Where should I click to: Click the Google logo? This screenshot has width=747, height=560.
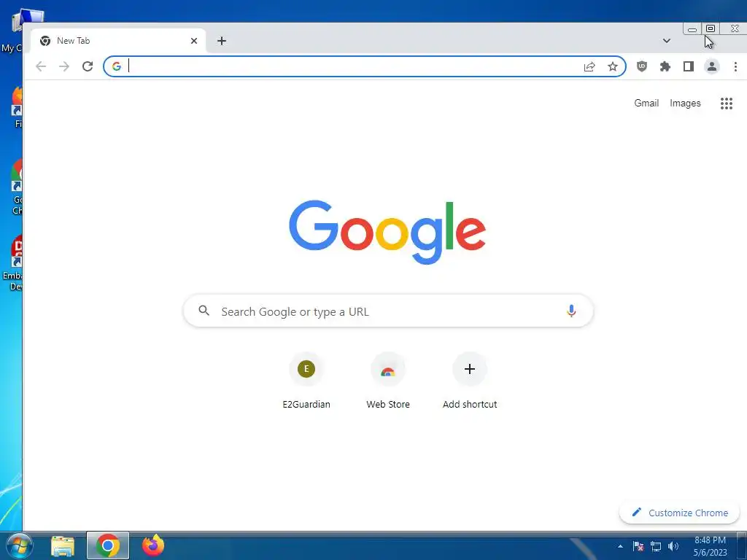[x=387, y=232]
